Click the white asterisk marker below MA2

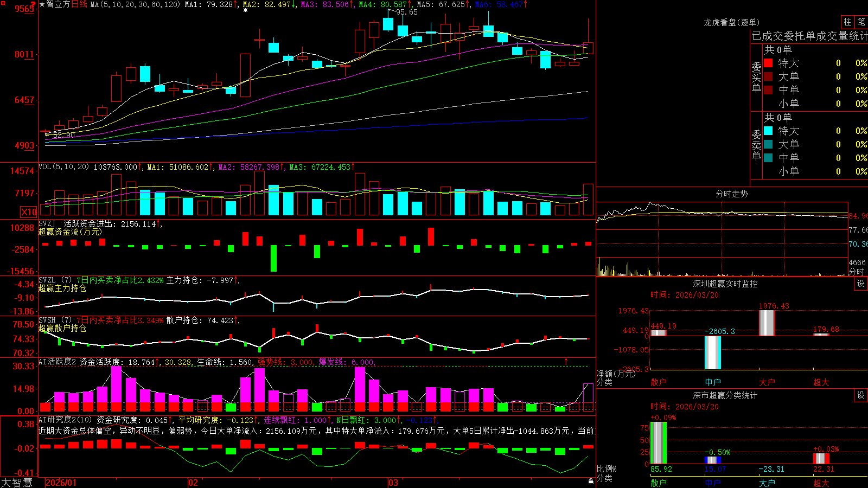[245, 10]
